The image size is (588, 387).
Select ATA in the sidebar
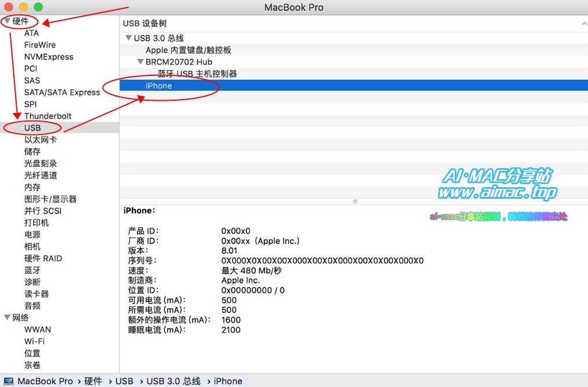31,33
